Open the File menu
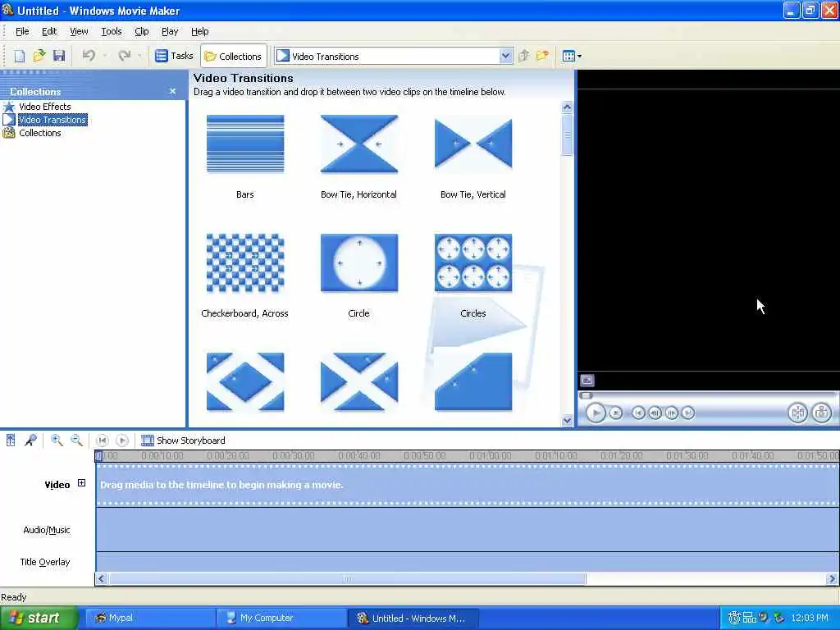Viewport: 840px width, 630px height. tap(22, 31)
